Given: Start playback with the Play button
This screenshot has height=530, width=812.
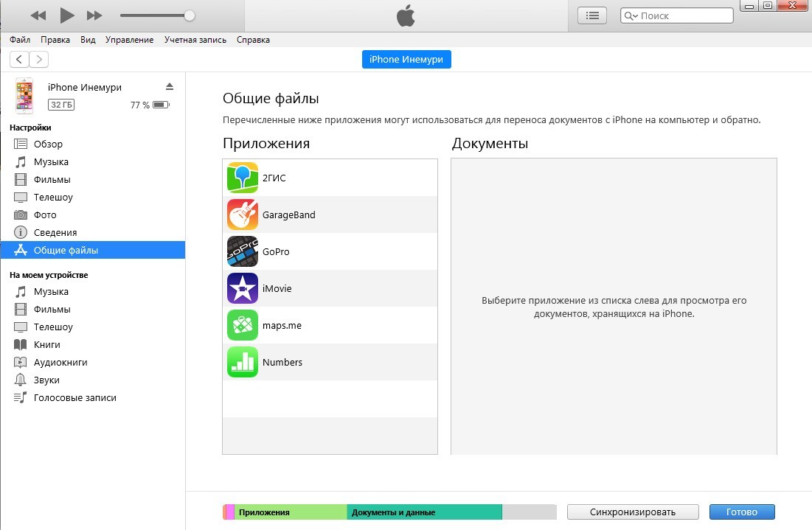Looking at the screenshot, I should [67, 15].
